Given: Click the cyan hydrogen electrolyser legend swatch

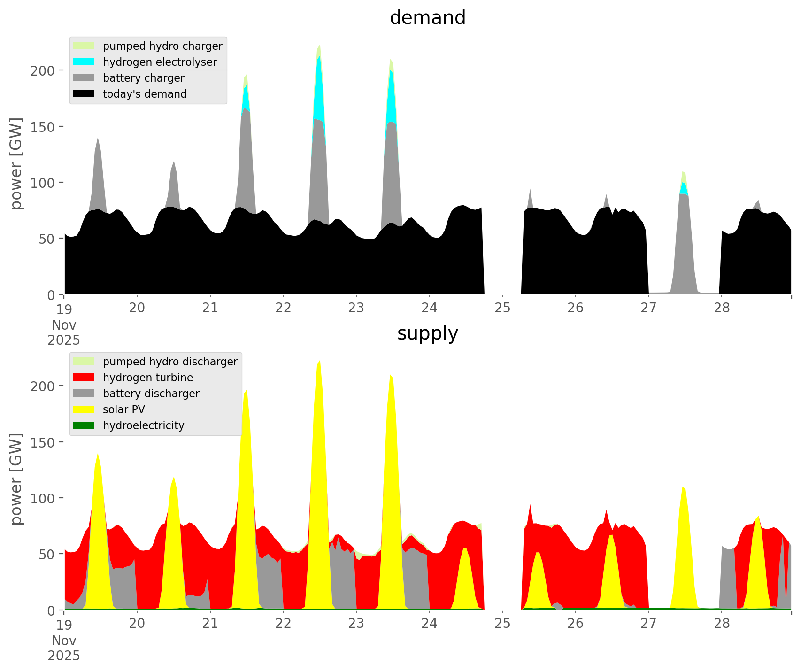Looking at the screenshot, I should tap(84, 62).
